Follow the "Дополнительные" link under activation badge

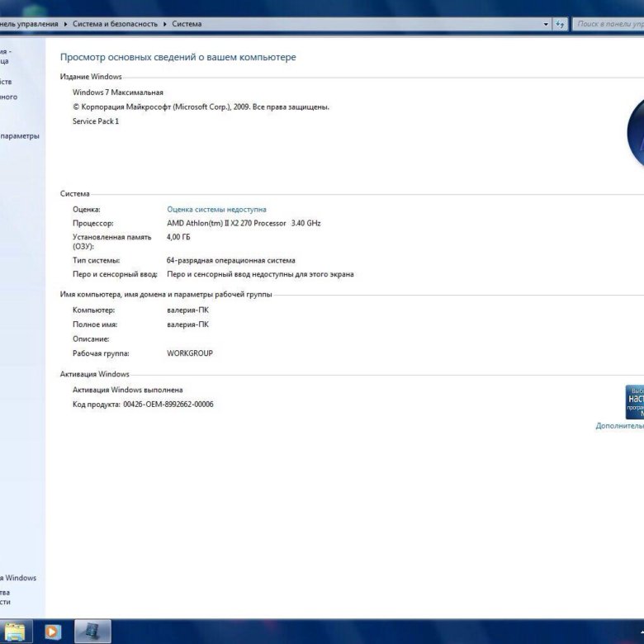pyautogui.click(x=619, y=426)
